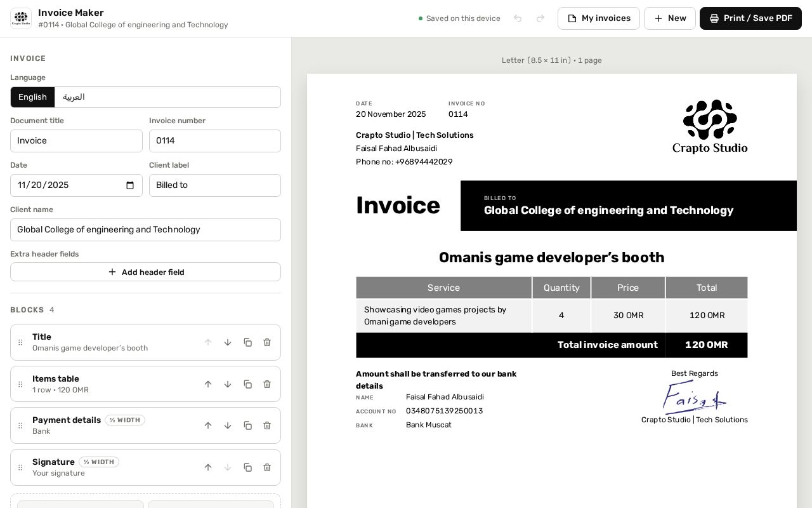Click Print / Save PDF button
This screenshot has width=812, height=508.
[x=750, y=18]
